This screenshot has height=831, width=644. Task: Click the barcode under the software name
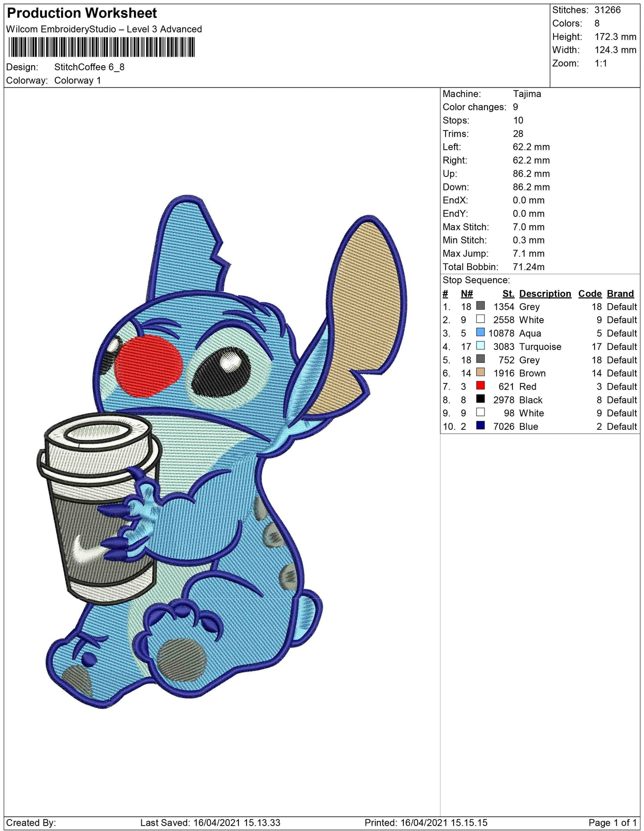(x=102, y=47)
